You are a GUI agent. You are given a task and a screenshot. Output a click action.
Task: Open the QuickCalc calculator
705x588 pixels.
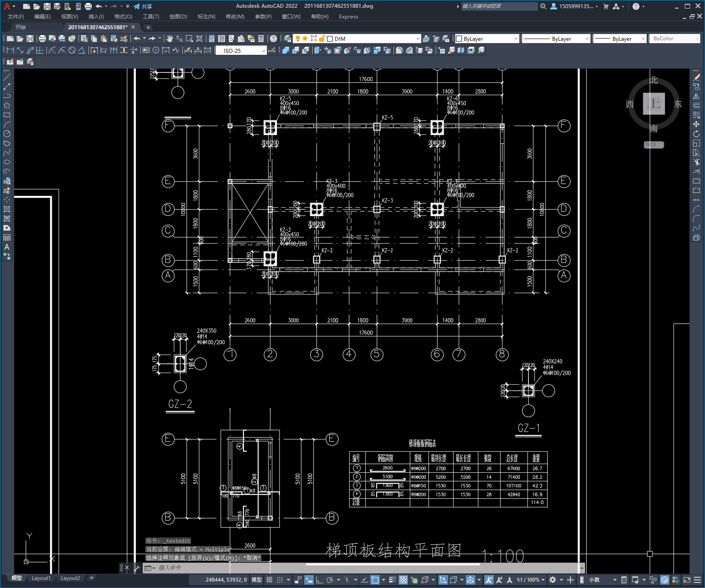pos(261,39)
